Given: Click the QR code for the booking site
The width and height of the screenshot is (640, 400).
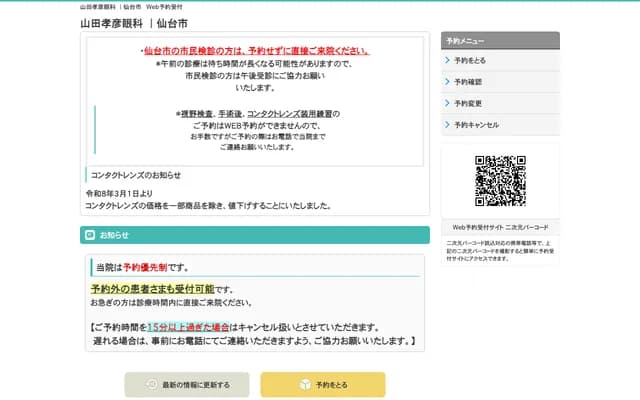Looking at the screenshot, I should pos(500,181).
